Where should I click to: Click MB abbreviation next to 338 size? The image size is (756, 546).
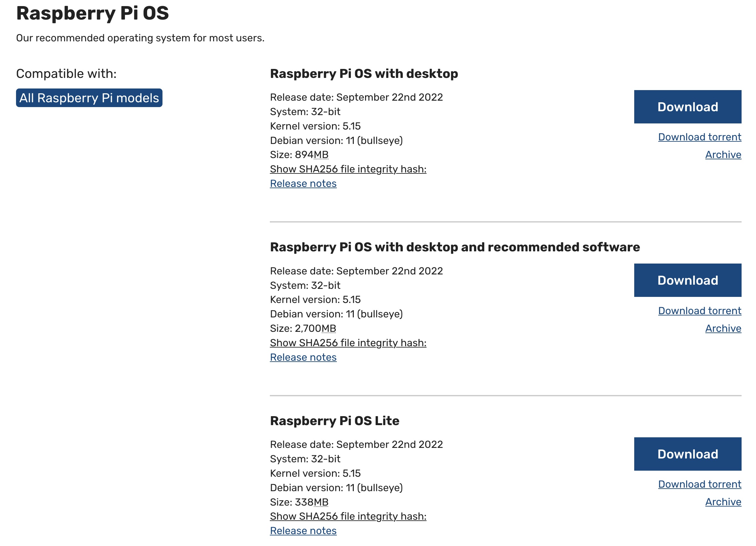pos(321,502)
